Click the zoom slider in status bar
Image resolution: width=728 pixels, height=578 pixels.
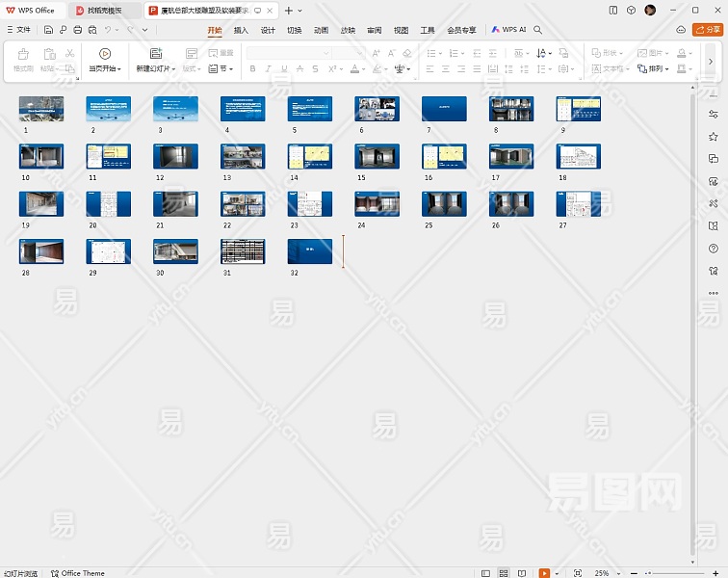pos(674,573)
